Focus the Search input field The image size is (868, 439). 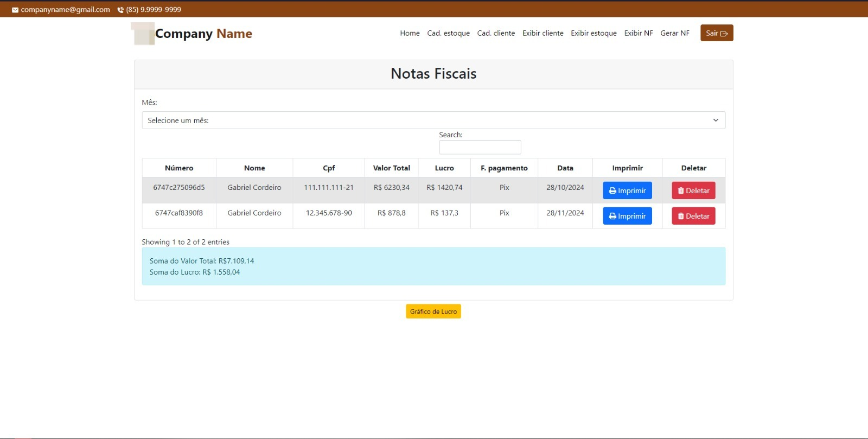[480, 147]
